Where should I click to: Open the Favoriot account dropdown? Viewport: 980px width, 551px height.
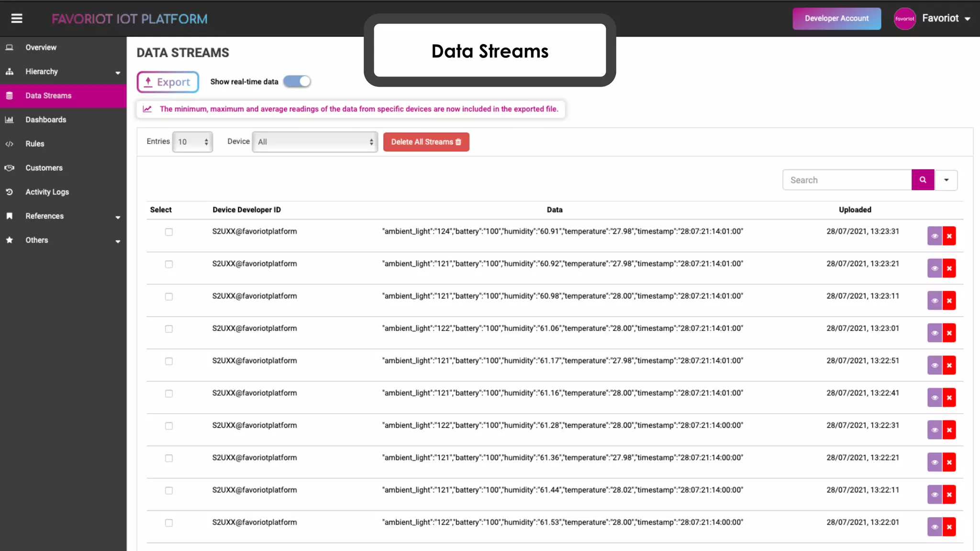946,18
